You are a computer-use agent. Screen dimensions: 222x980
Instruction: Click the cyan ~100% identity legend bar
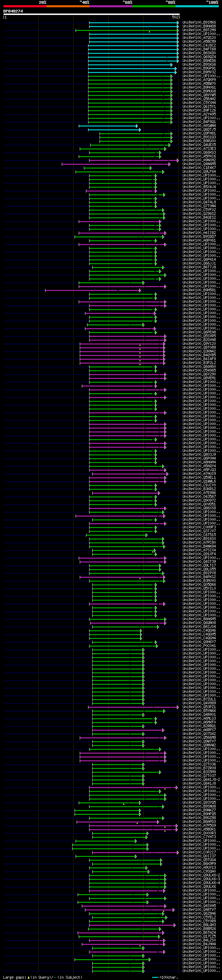[x=197, y=6]
